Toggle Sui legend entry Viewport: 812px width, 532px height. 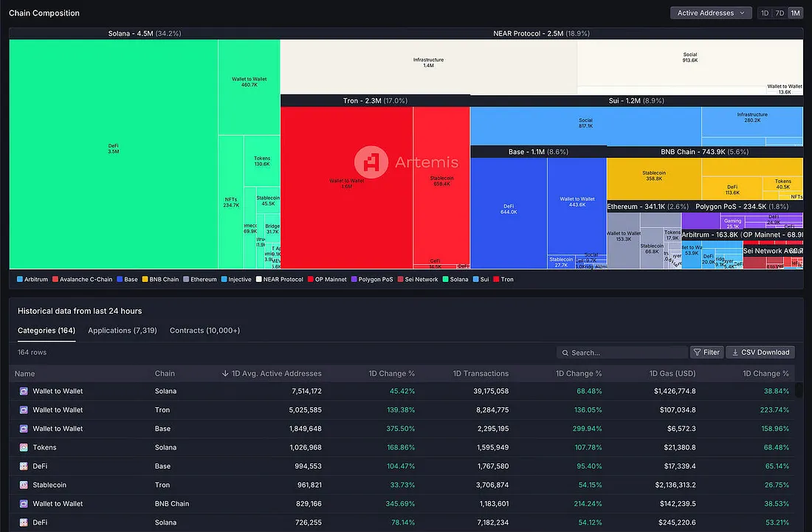[481, 280]
